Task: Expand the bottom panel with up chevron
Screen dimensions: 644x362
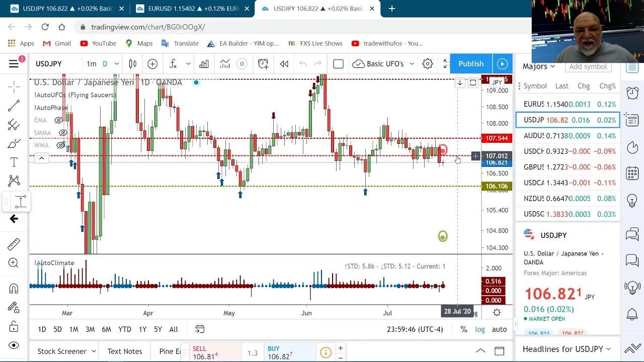Action: point(480,351)
